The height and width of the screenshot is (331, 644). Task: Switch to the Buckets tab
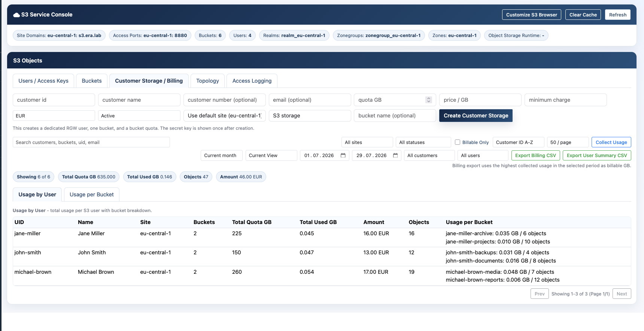[92, 81]
